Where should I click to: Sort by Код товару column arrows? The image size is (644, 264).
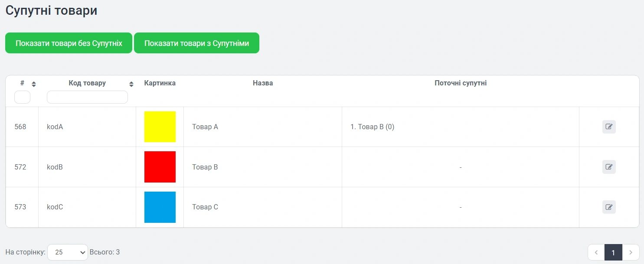tap(131, 84)
